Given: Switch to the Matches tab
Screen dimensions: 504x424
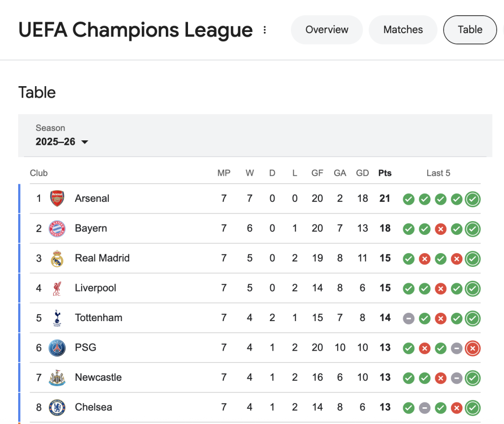Looking at the screenshot, I should pos(403,30).
